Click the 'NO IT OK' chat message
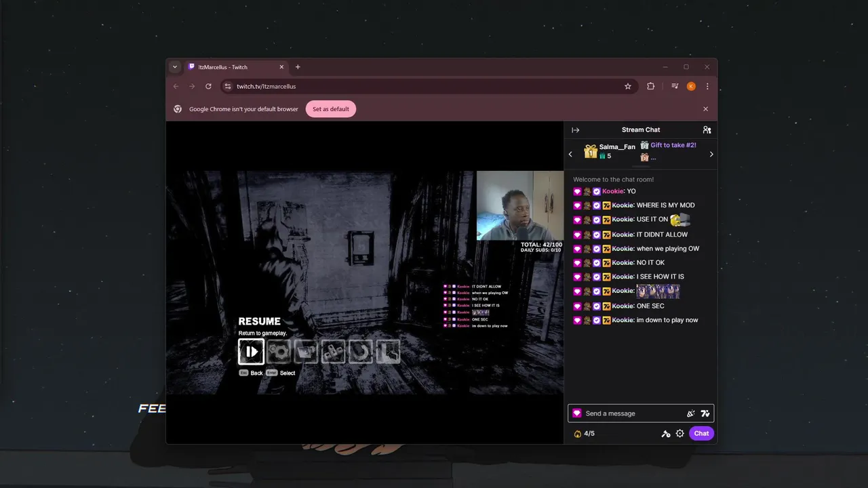This screenshot has height=488, width=868. (650, 263)
